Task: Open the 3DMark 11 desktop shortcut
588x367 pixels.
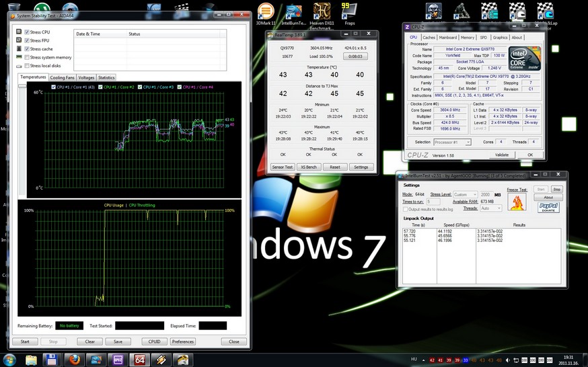Action: pyautogui.click(x=266, y=14)
